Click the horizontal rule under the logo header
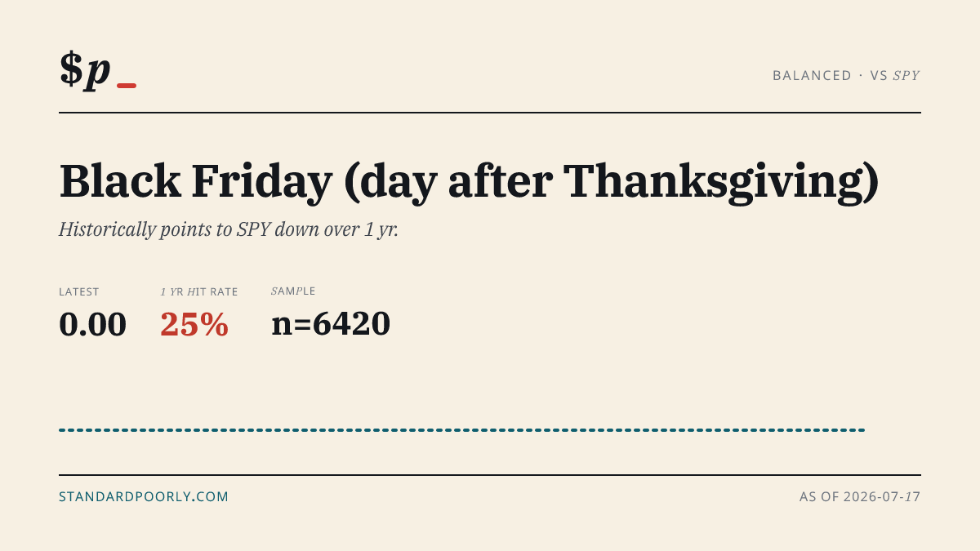Image resolution: width=980 pixels, height=551 pixels. (x=490, y=113)
